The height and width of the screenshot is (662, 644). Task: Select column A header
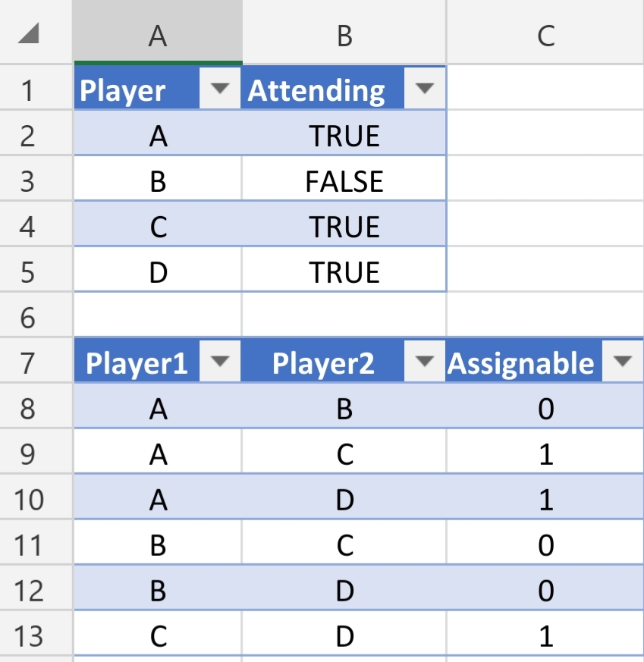[157, 32]
